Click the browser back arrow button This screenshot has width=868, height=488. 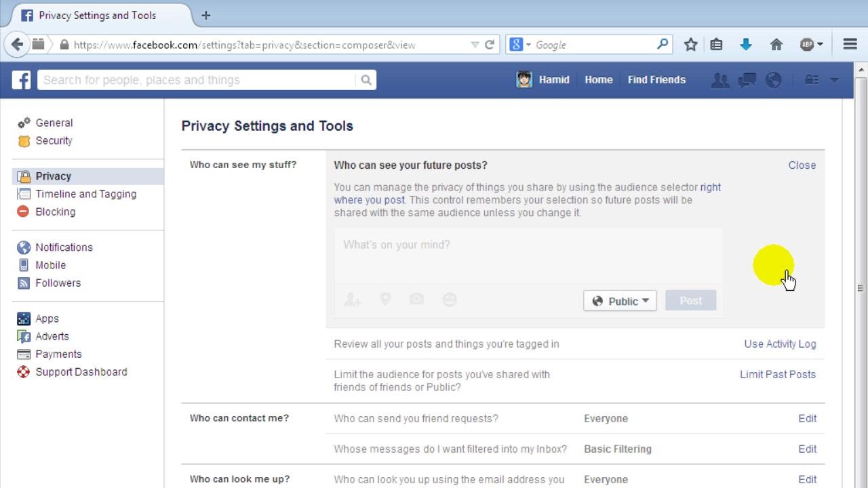coord(16,45)
